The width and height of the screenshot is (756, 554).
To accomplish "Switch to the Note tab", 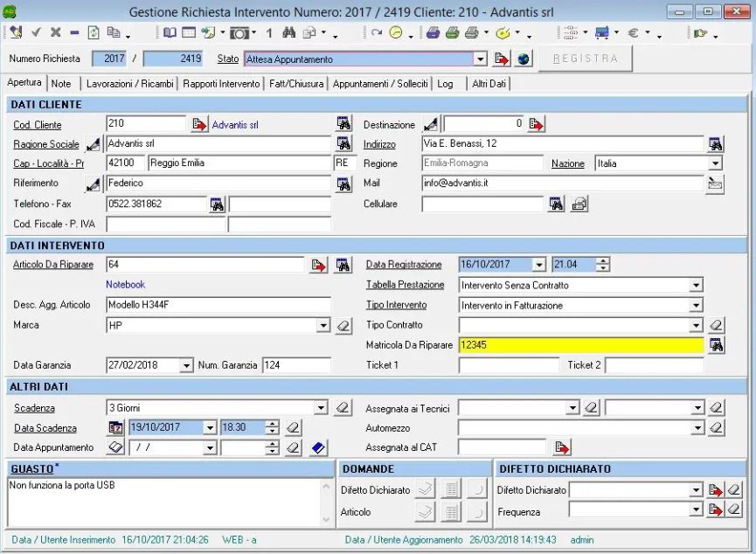I will pyautogui.click(x=61, y=84).
